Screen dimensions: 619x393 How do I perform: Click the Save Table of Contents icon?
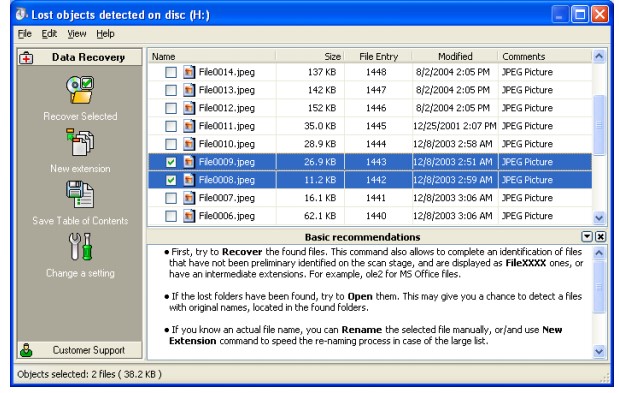point(80,194)
